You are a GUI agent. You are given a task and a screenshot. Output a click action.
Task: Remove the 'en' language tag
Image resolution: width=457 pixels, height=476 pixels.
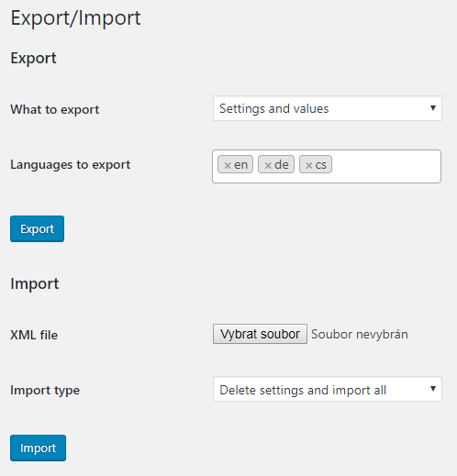[228, 165]
